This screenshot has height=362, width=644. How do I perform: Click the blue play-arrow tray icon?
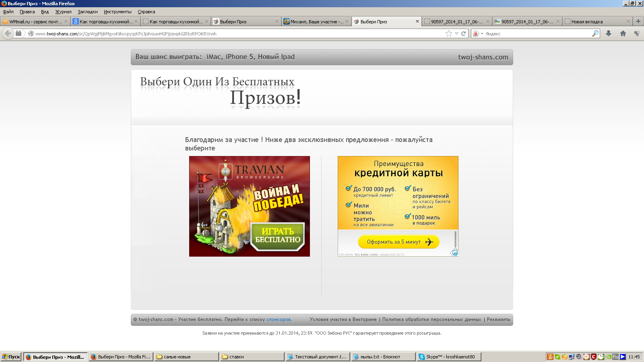tap(623, 357)
